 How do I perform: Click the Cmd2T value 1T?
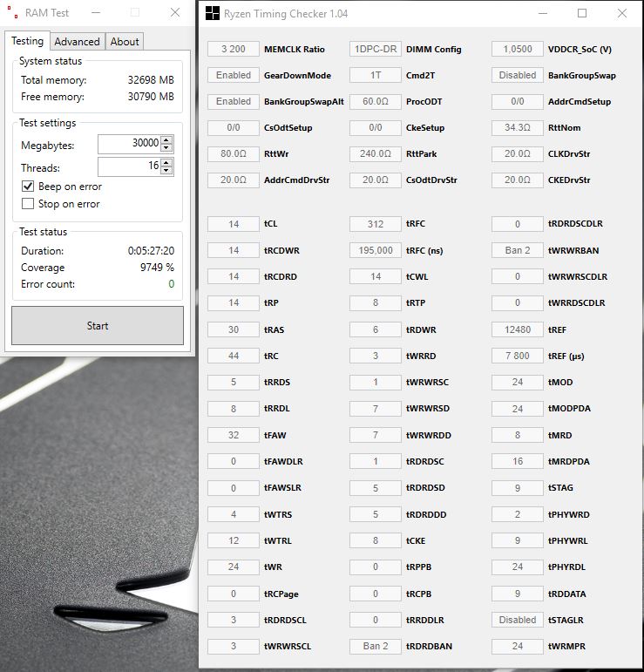tap(376, 76)
